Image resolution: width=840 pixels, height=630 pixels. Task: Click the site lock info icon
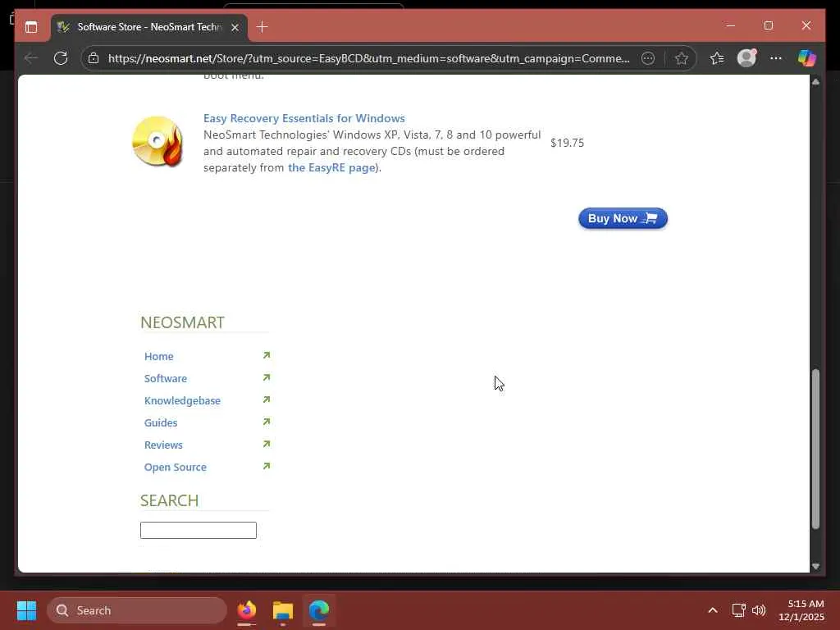[x=94, y=58]
